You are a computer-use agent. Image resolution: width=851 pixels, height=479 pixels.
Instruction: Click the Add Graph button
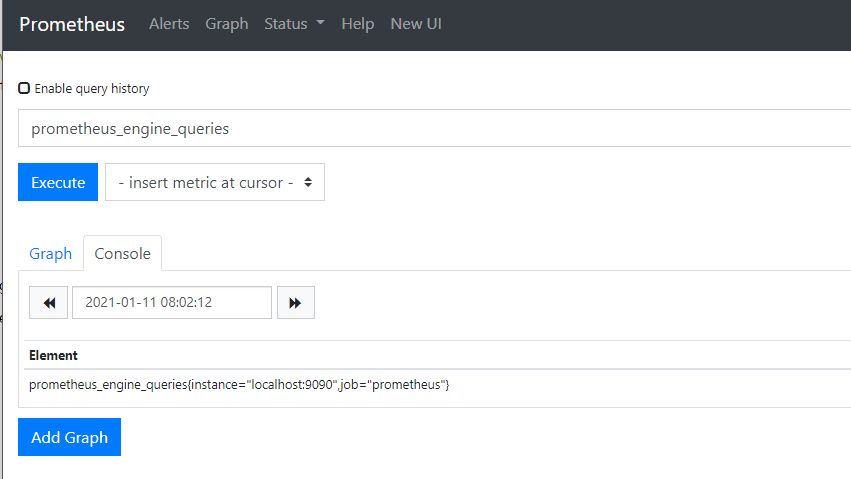69,437
